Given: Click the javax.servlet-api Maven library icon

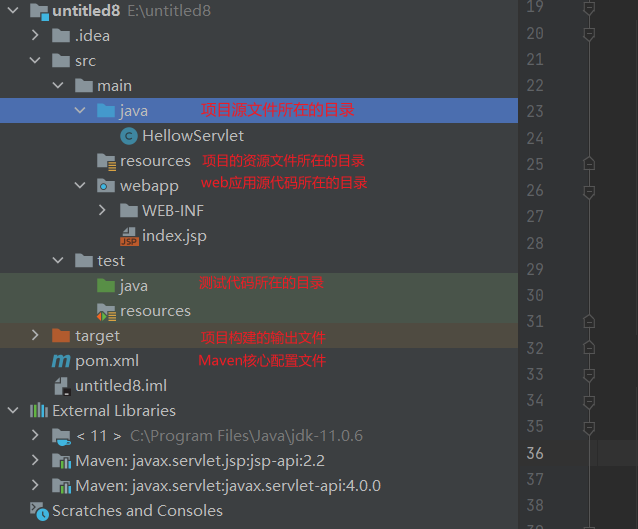Looking at the screenshot, I should click(x=62, y=486).
